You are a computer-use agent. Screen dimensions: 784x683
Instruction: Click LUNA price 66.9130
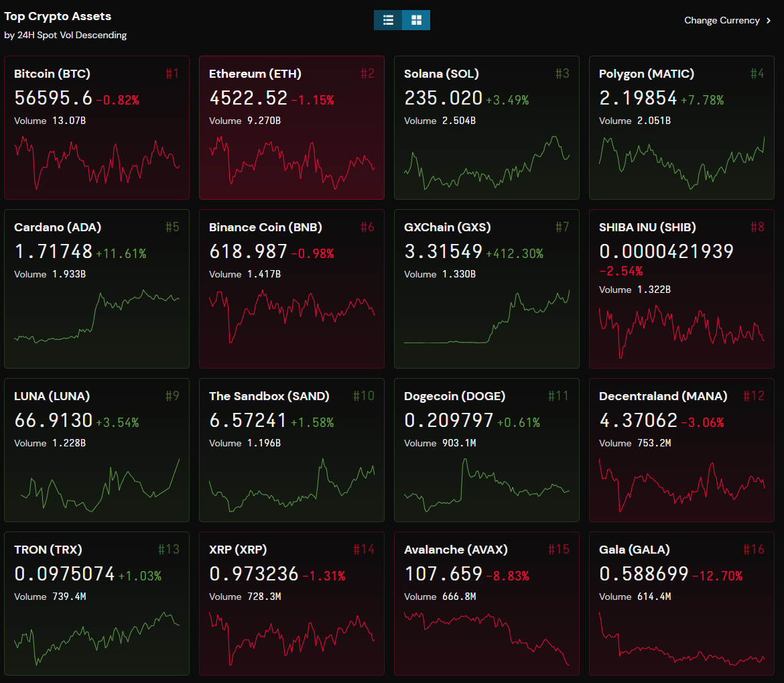pyautogui.click(x=54, y=420)
